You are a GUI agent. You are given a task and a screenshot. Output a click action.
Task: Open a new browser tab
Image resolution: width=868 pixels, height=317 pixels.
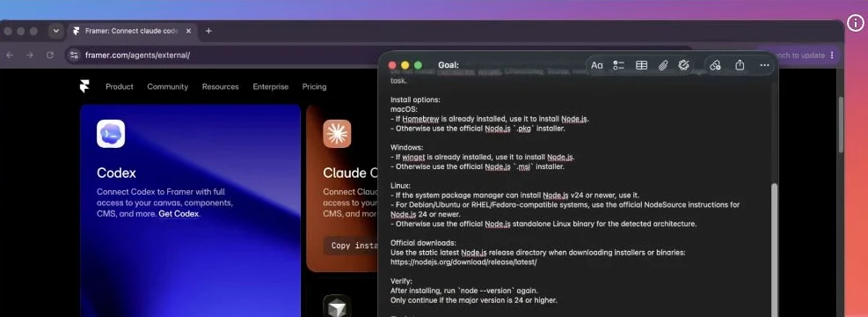tap(208, 31)
